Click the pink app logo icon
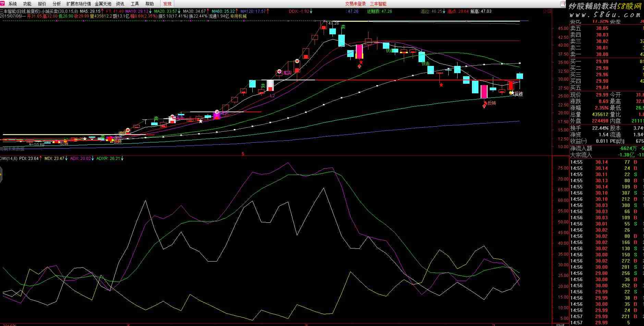The height and width of the screenshot is (326, 644). 3,4
